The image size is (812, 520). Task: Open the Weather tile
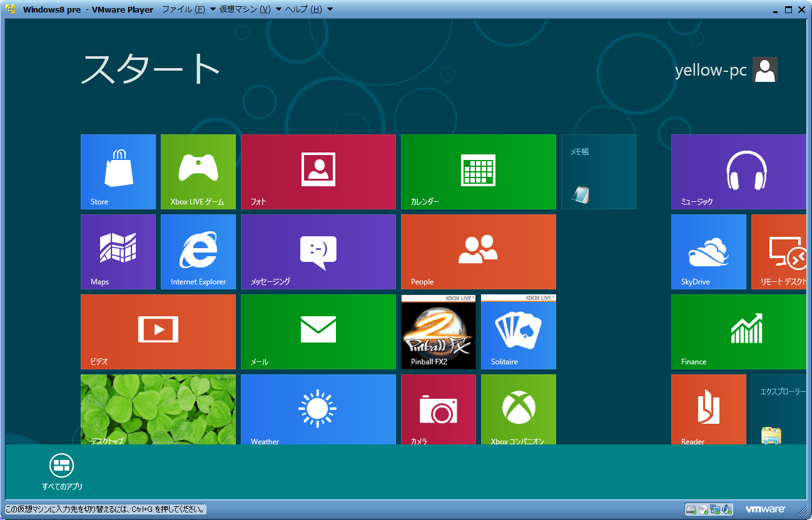[318, 409]
